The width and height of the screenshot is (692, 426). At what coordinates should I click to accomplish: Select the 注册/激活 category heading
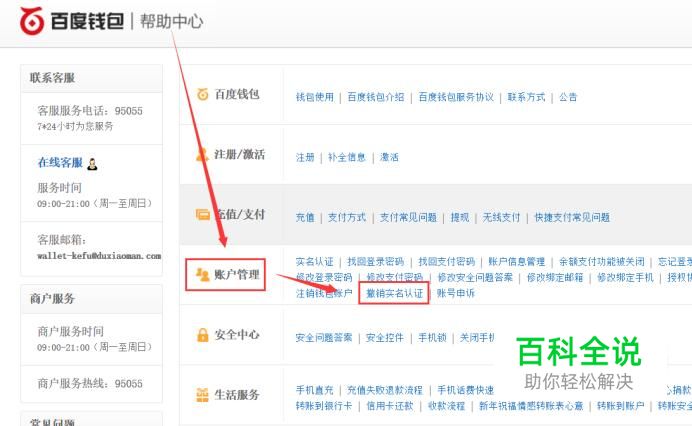[x=240, y=155]
